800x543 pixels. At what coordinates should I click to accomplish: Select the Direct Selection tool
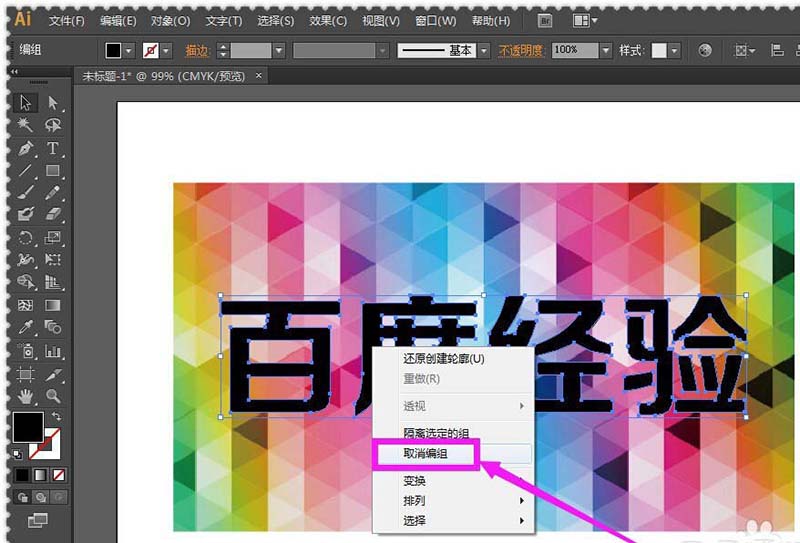coord(53,103)
